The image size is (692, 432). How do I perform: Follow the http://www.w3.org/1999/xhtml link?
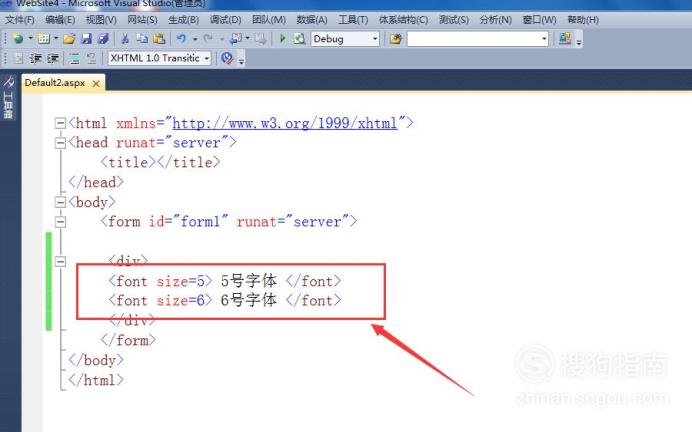(285, 123)
